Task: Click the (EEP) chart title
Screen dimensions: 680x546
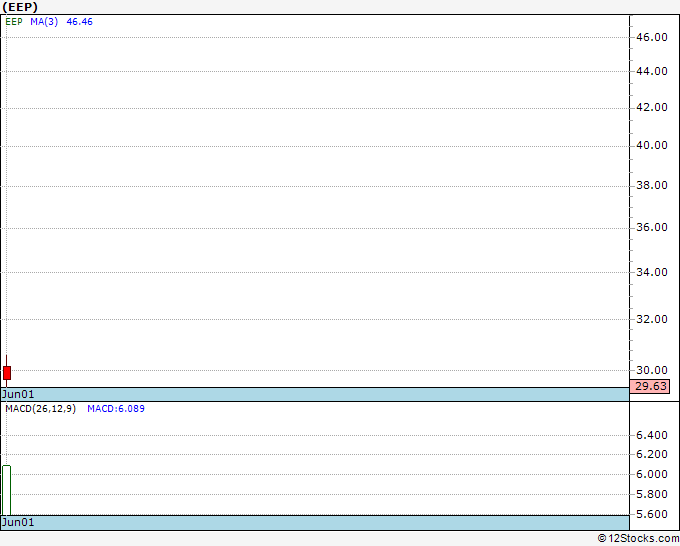Action: coord(20,7)
